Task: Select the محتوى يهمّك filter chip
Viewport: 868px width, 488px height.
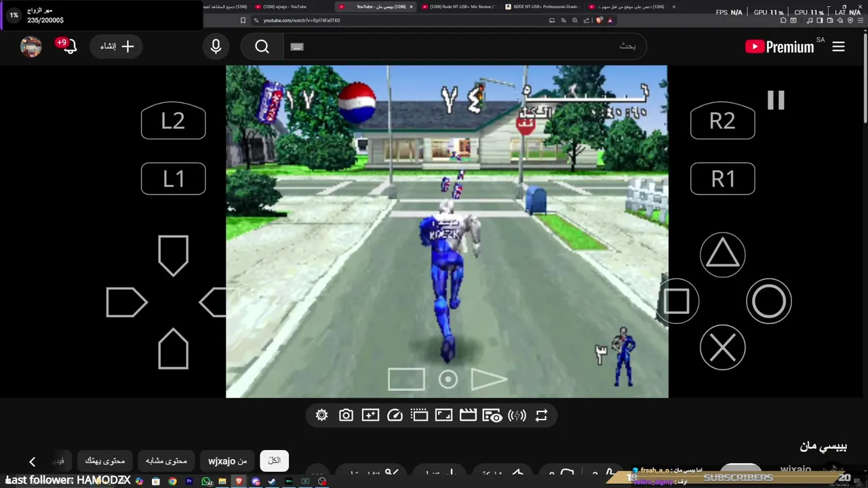Action: pyautogui.click(x=104, y=461)
